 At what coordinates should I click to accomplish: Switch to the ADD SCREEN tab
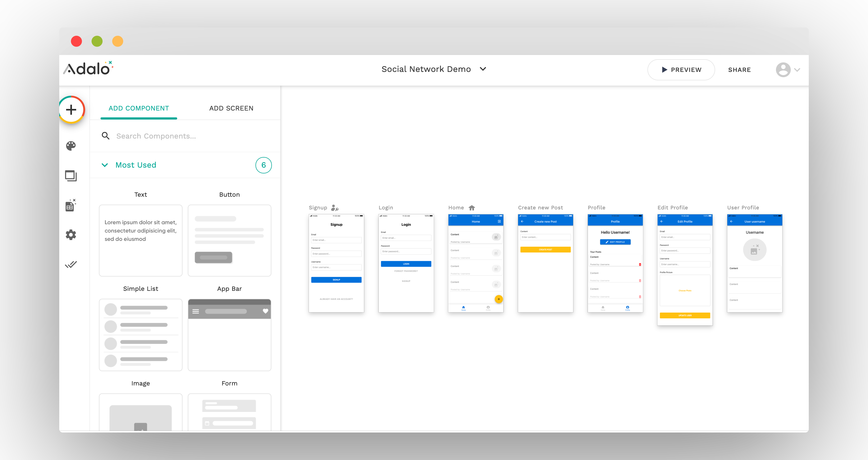point(231,108)
